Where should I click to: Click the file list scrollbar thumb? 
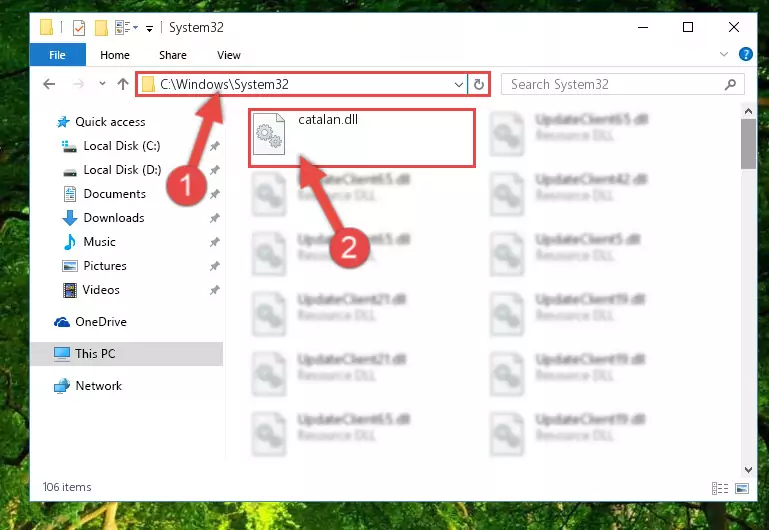coord(748,144)
